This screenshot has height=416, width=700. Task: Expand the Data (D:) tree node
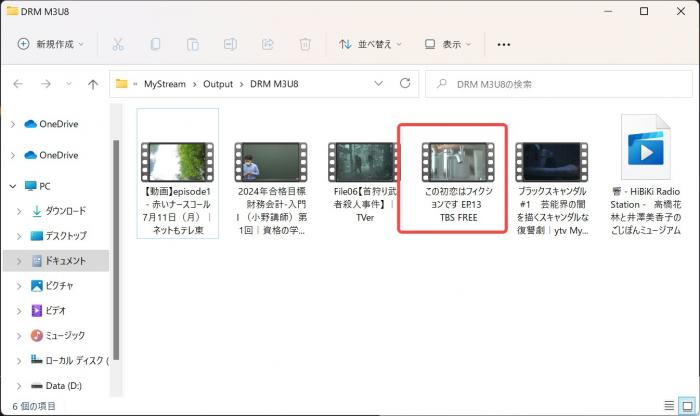coord(19,386)
